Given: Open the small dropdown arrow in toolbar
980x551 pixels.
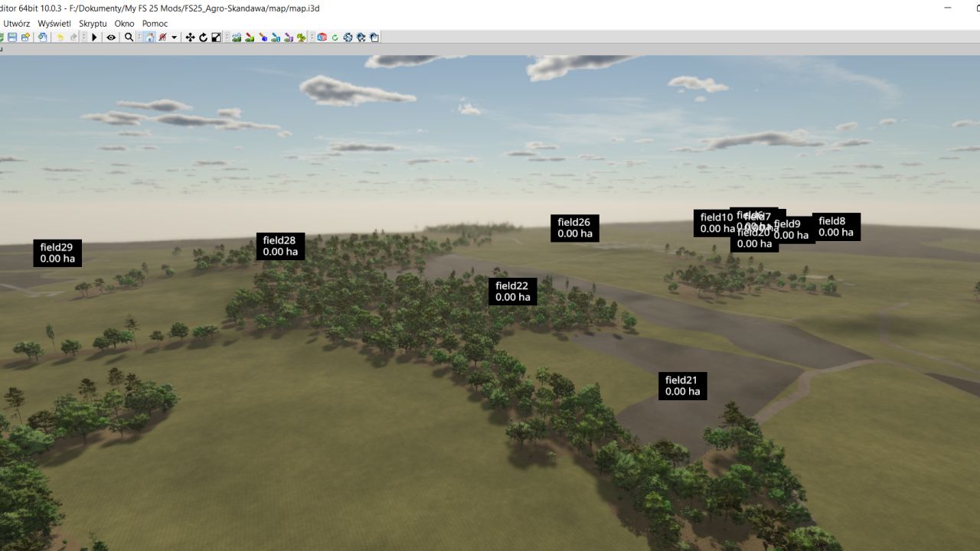Looking at the screenshot, I should [174, 37].
